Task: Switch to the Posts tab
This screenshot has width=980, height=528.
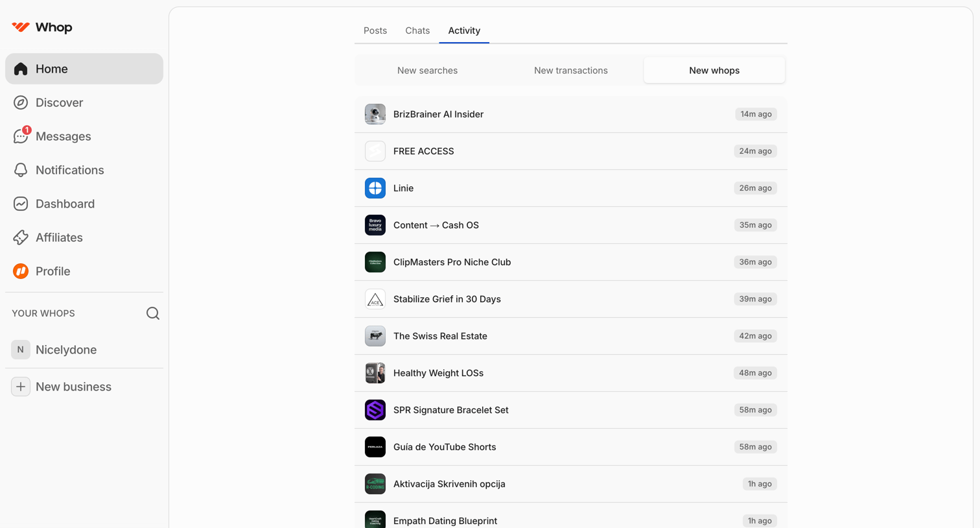Action: point(375,30)
